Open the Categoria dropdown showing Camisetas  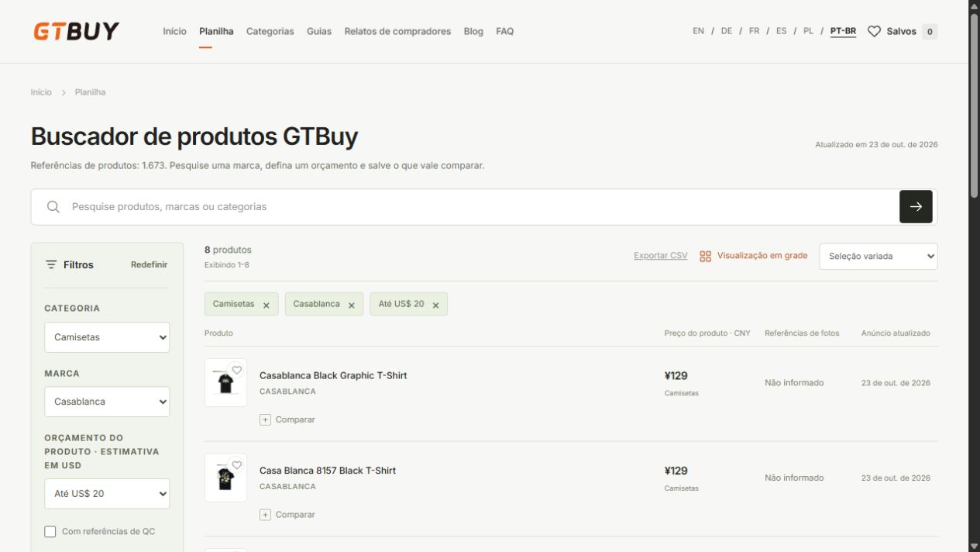(107, 337)
